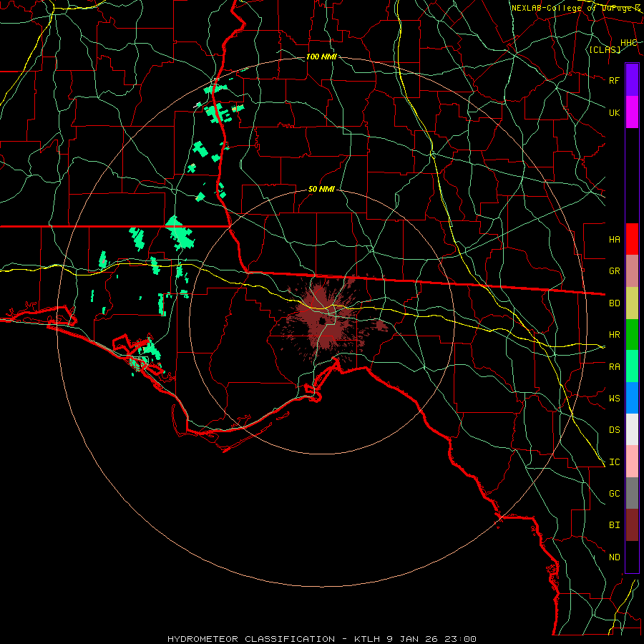Click the IC legend label
This screenshot has height=644, width=644.
click(x=615, y=462)
